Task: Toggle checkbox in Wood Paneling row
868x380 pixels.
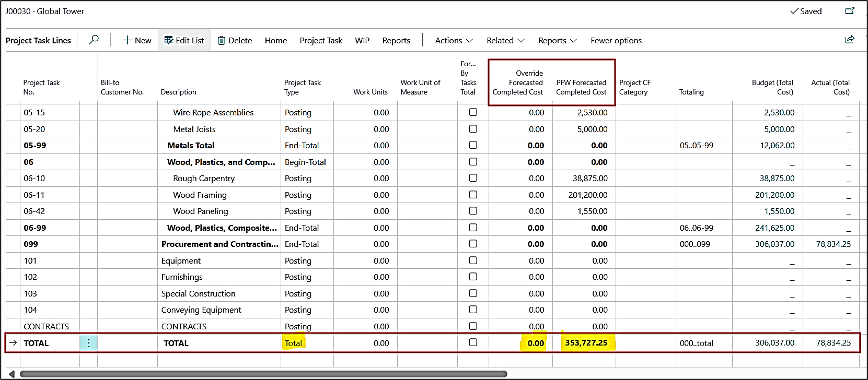Action: tap(473, 211)
